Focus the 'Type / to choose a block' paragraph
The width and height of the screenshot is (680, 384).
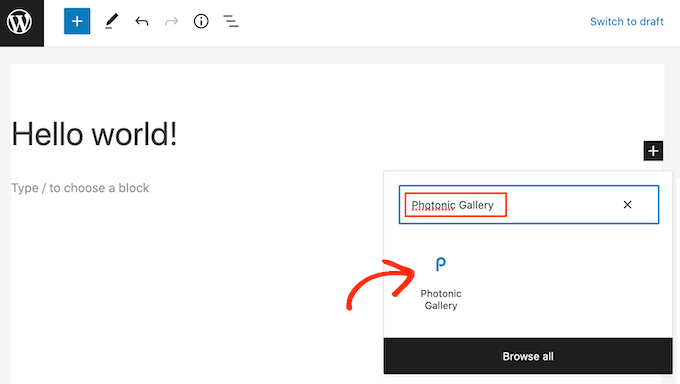click(x=80, y=188)
